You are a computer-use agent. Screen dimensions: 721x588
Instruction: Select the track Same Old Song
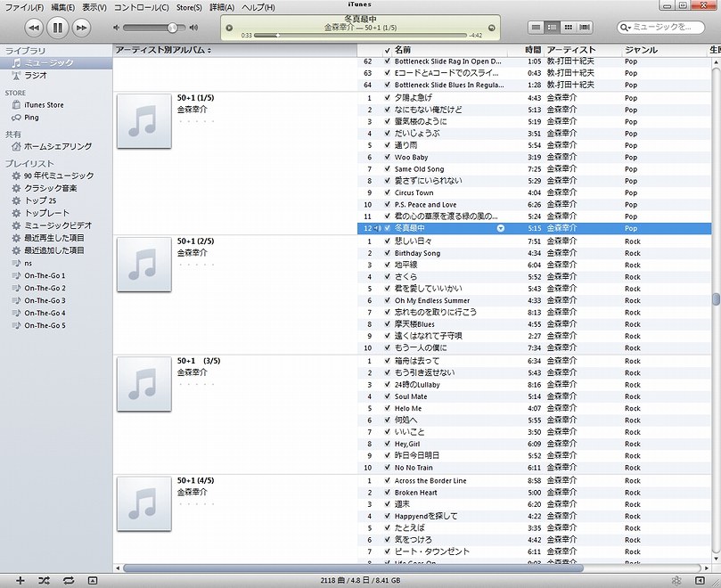point(535,168)
